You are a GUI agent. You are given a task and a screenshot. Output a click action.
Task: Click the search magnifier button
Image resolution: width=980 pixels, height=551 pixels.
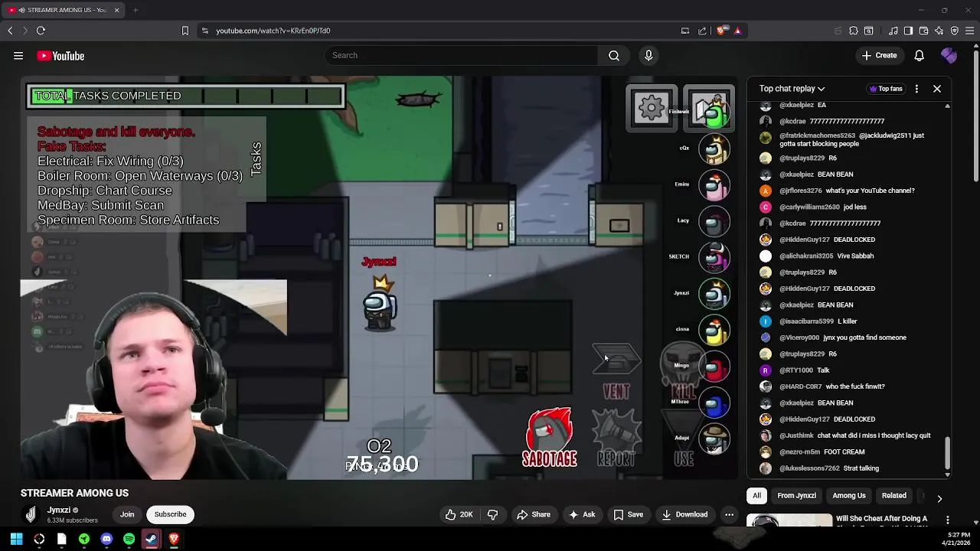click(x=614, y=55)
